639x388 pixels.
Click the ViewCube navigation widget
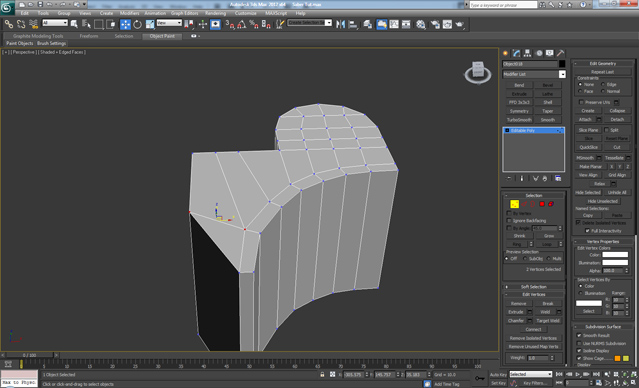478,73
